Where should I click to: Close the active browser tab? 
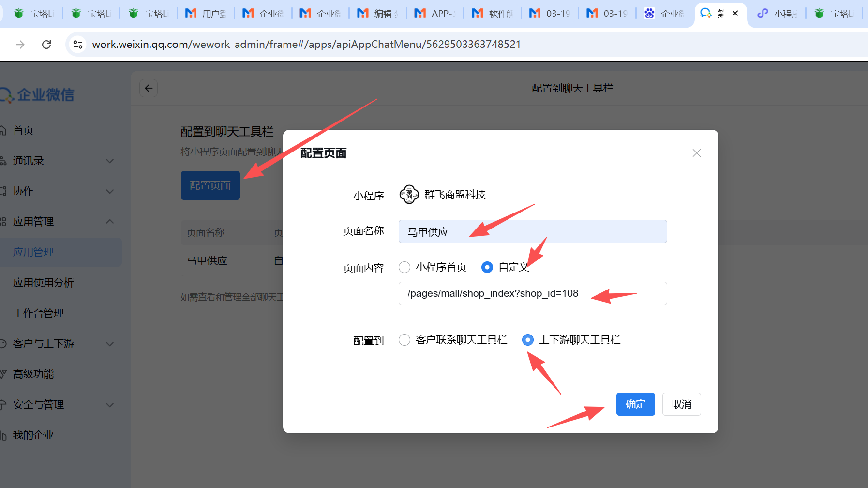tap(735, 13)
